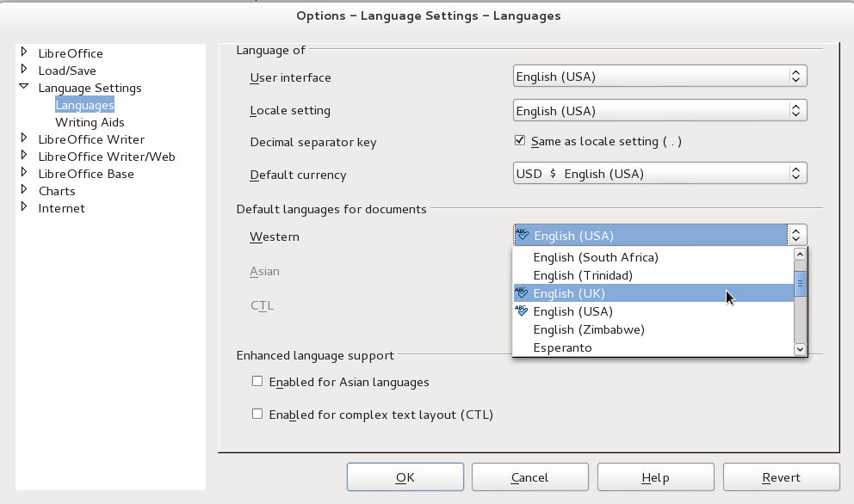Open the Writing Aids page

[x=90, y=122]
